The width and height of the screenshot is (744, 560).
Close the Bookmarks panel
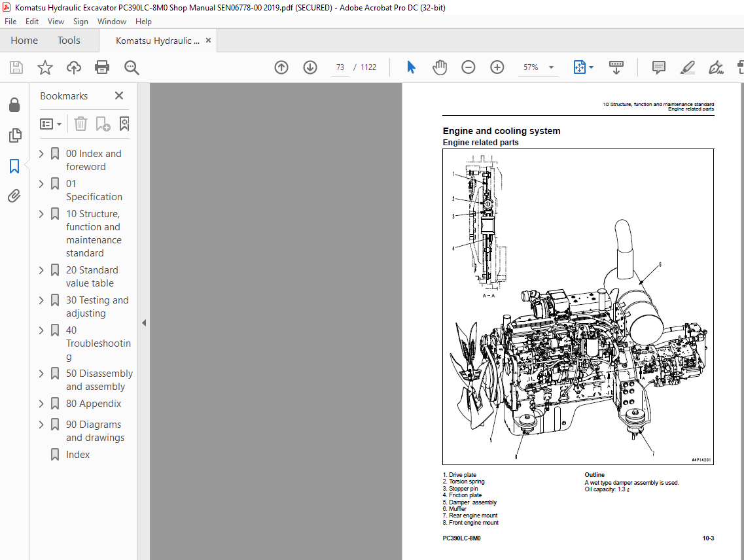(119, 96)
